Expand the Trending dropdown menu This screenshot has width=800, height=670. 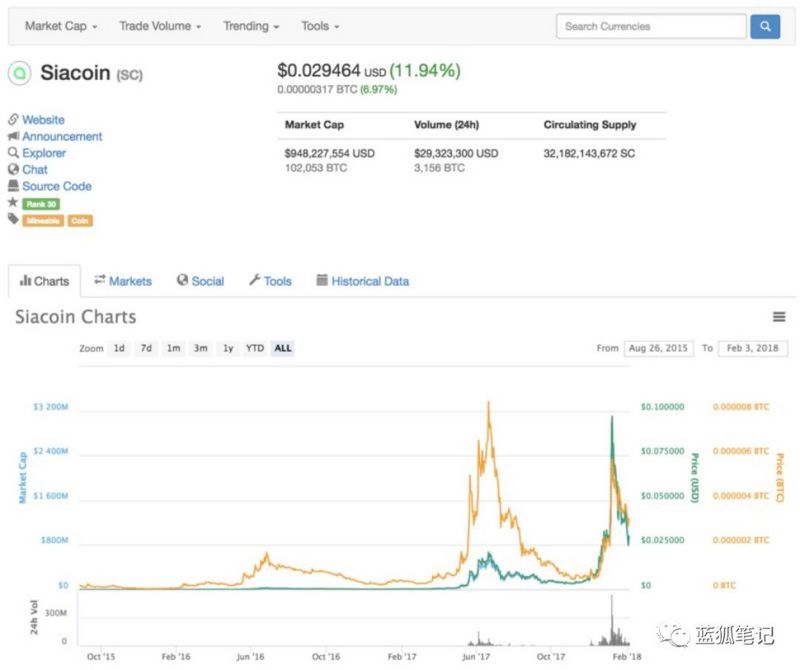[251, 26]
